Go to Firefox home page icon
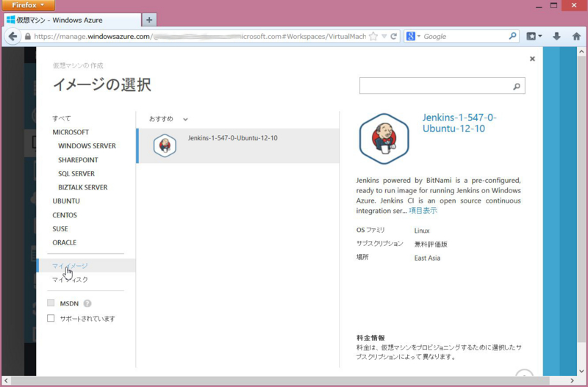The image size is (588, 387). click(576, 36)
